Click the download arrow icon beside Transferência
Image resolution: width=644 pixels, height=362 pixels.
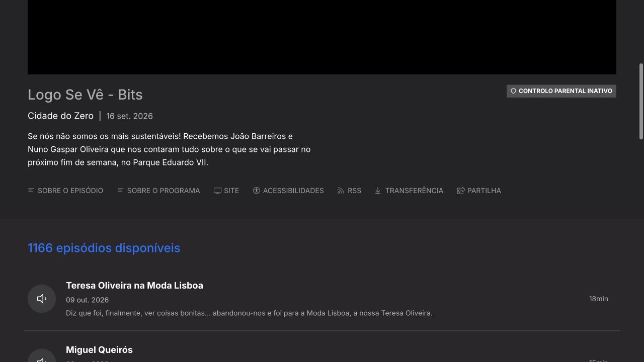[x=378, y=191]
